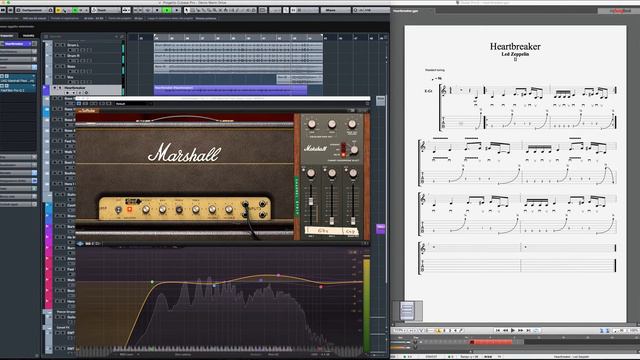
Task: Adjust the Presence knob on Marshall amp
Action: pyautogui.click(x=146, y=210)
